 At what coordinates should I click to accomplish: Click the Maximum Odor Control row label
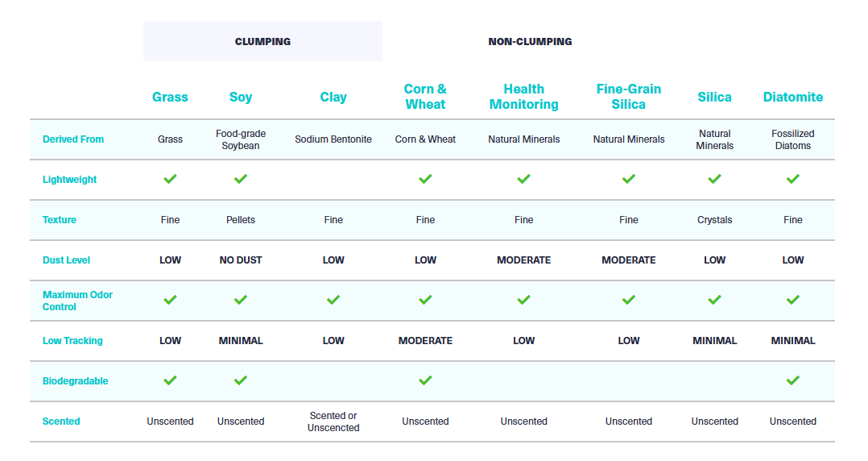click(x=77, y=301)
